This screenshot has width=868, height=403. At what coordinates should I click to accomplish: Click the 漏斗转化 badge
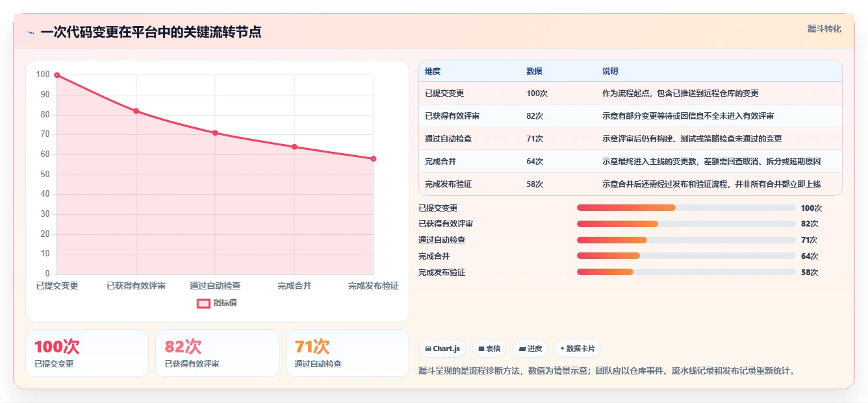point(824,29)
